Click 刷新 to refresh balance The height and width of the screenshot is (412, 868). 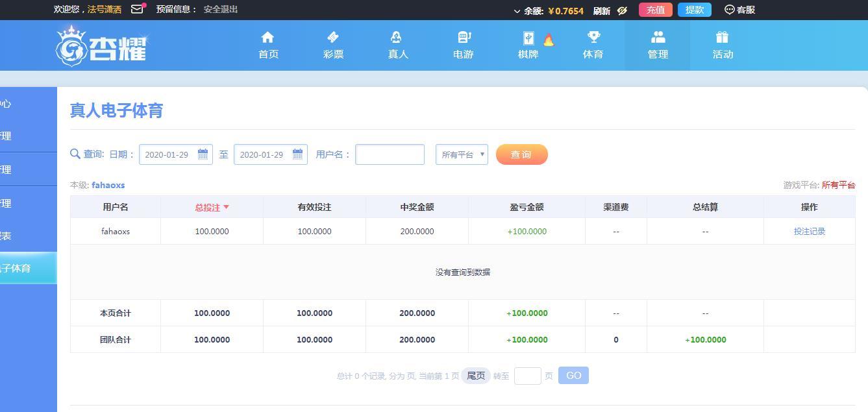coord(601,10)
